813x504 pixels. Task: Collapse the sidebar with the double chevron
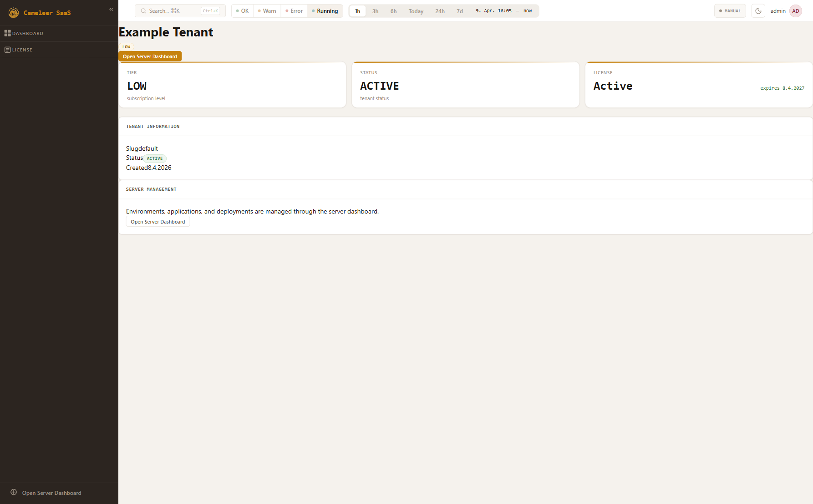(x=111, y=9)
